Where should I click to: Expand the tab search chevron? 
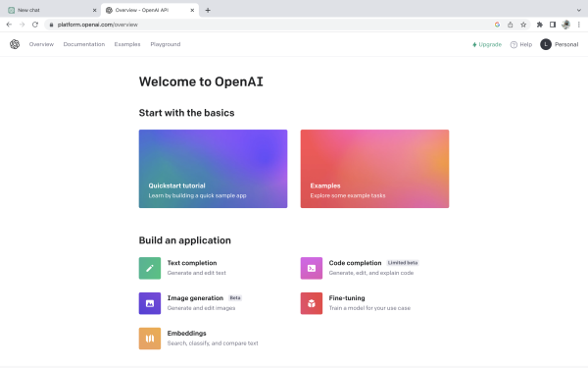579,10
